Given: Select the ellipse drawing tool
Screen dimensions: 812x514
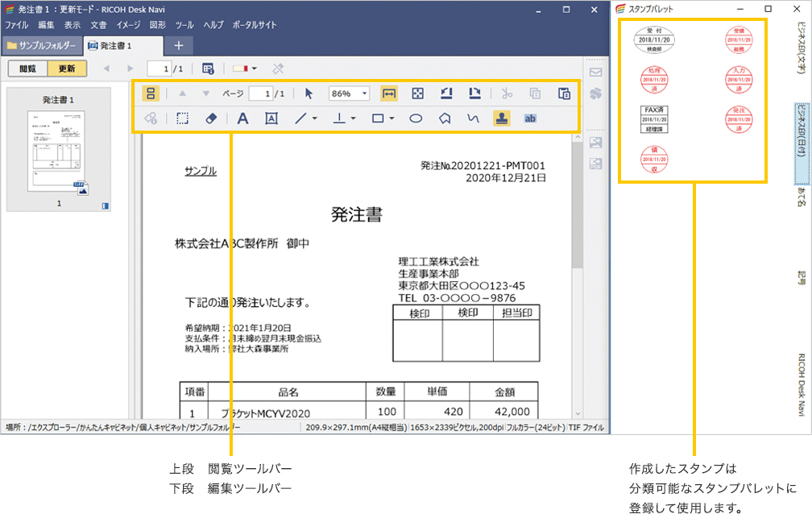Looking at the screenshot, I should [x=416, y=118].
